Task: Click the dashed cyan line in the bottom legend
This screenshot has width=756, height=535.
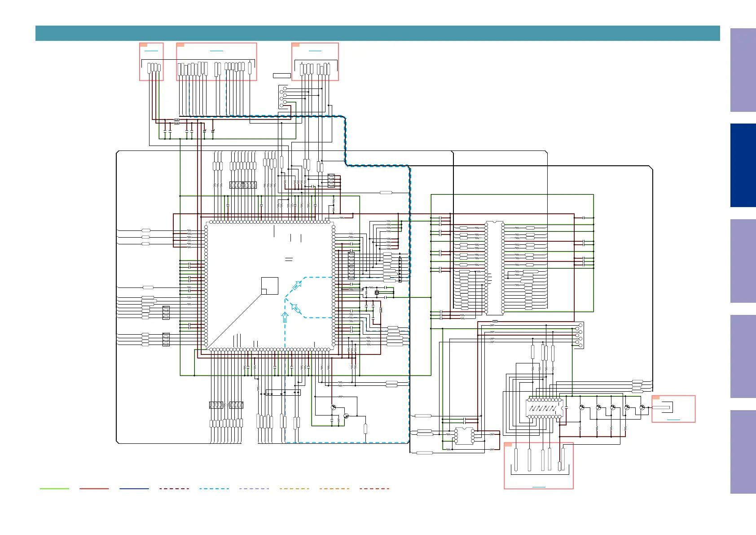Action: pos(214,489)
